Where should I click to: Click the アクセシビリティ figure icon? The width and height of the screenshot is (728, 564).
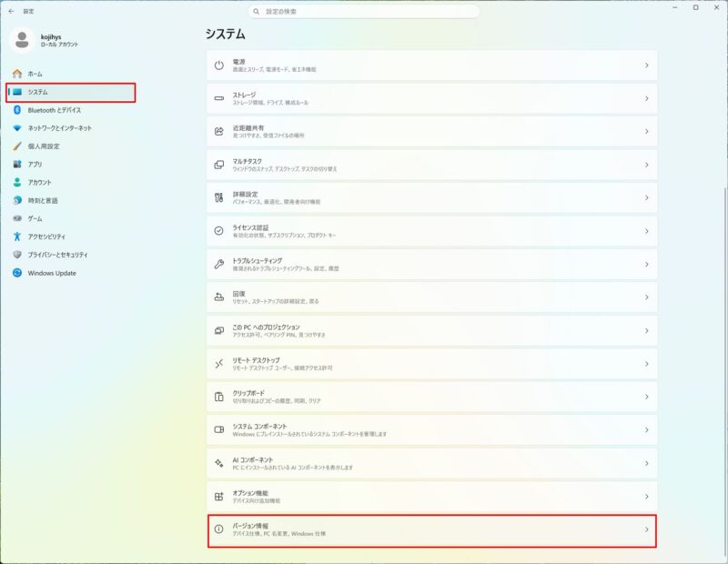(x=17, y=237)
